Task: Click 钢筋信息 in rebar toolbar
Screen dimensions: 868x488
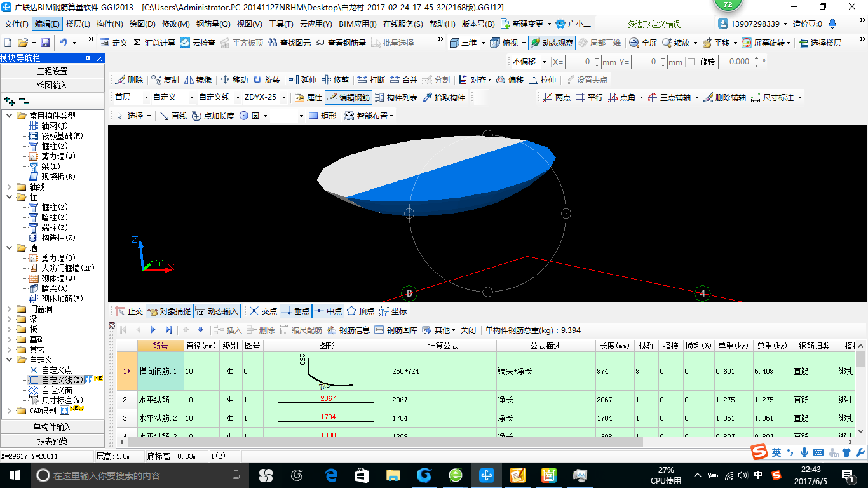Action: tap(348, 330)
